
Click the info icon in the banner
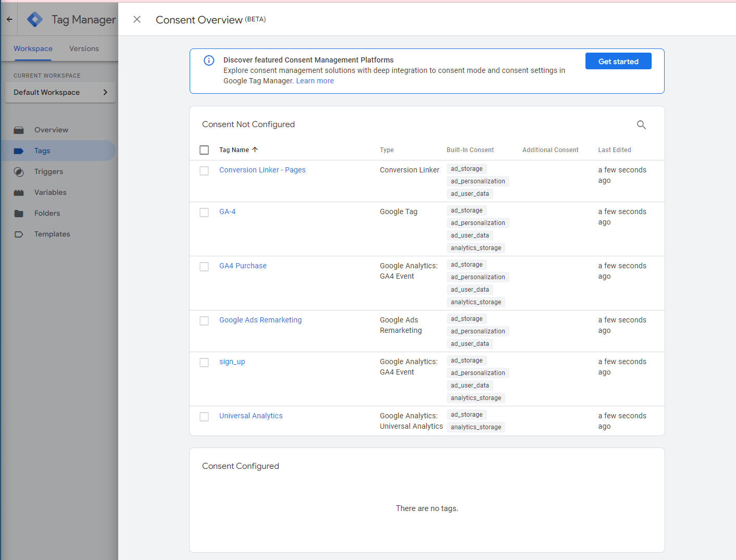[x=209, y=60]
